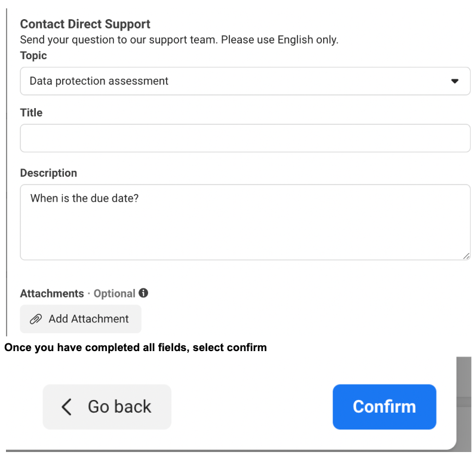This screenshot has width=476, height=458.
Task: Click the Description field label
Action: pos(48,173)
